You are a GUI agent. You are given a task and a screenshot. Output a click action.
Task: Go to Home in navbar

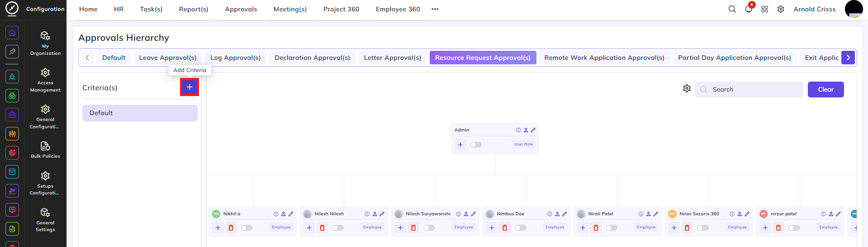[x=88, y=9]
